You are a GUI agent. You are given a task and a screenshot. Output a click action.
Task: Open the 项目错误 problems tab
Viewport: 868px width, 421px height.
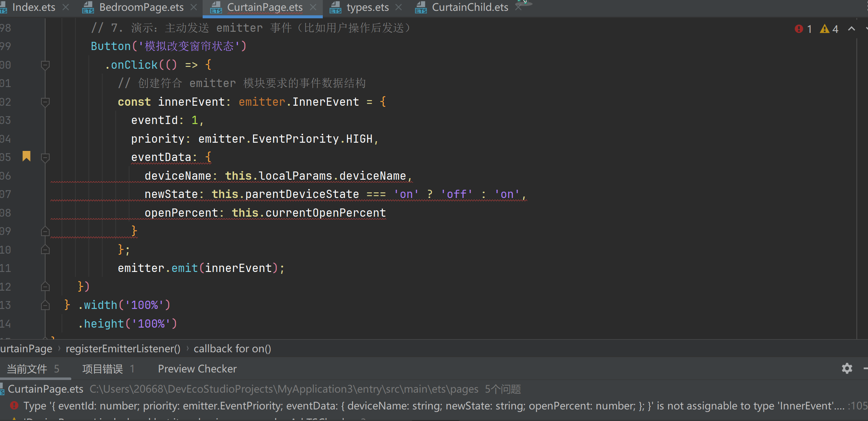(x=108, y=369)
